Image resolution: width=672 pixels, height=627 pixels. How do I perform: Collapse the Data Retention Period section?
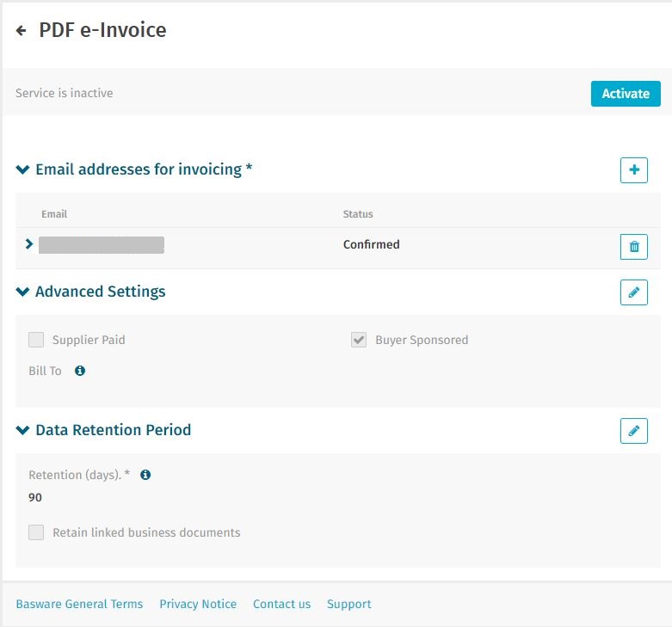22,430
